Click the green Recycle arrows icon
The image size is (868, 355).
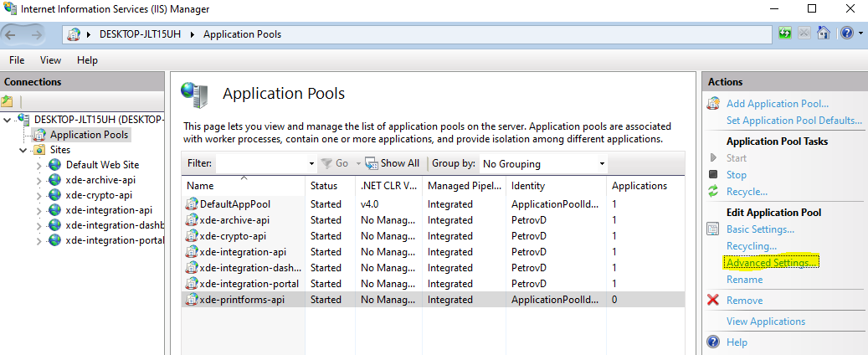coord(713,192)
